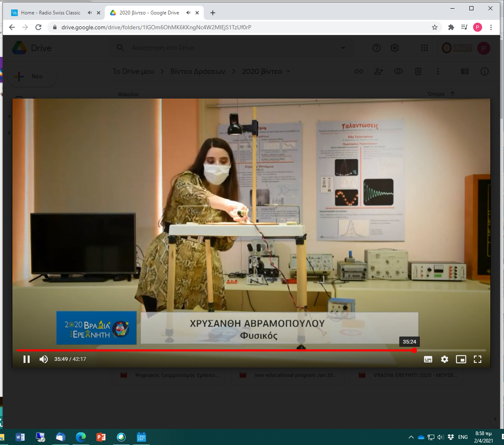
Task: Open Βίντεο Δράσεων breadcrumb folder
Action: (x=198, y=71)
